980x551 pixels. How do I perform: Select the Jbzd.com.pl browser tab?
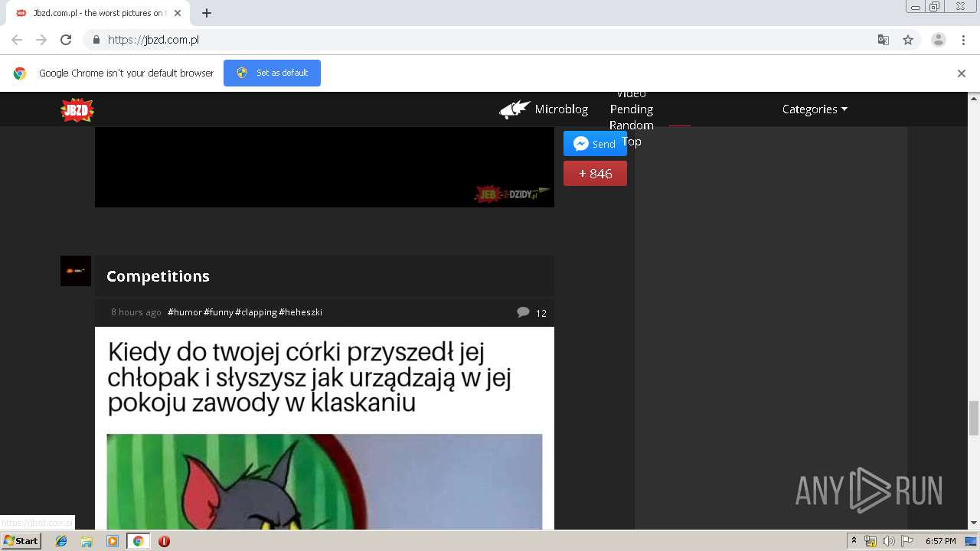coord(97,13)
